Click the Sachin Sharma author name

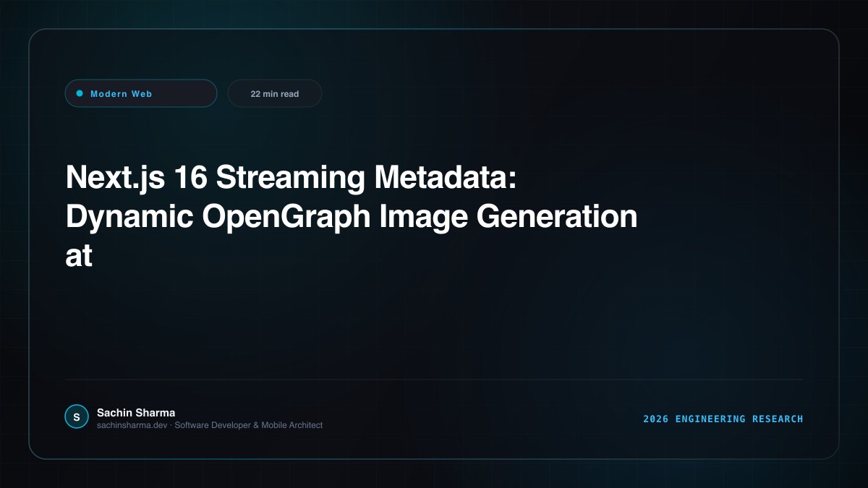pyautogui.click(x=136, y=413)
